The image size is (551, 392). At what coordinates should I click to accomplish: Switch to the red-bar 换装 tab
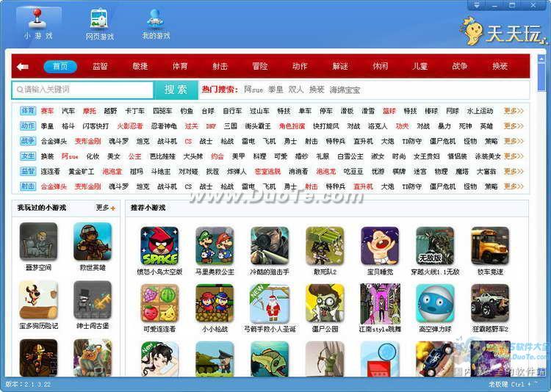(500, 66)
